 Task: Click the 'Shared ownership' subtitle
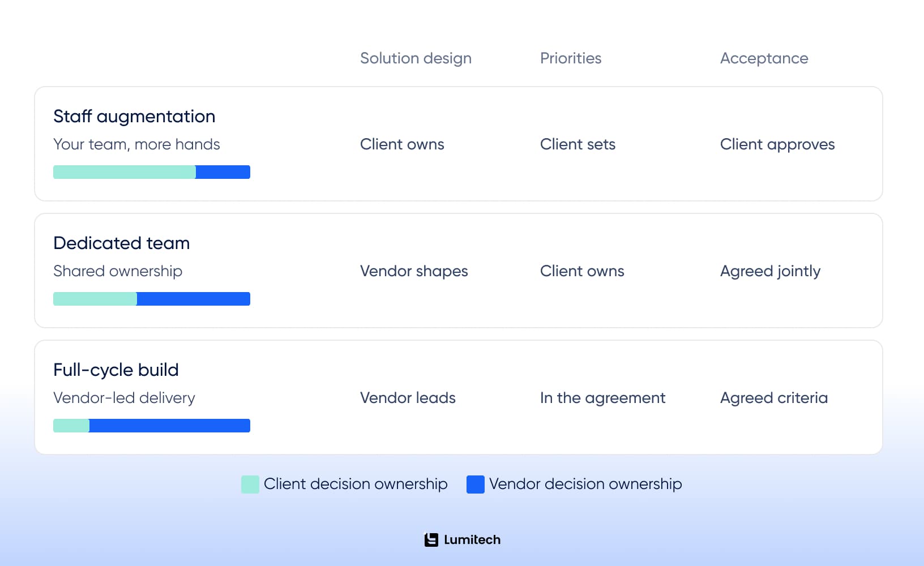pyautogui.click(x=118, y=271)
